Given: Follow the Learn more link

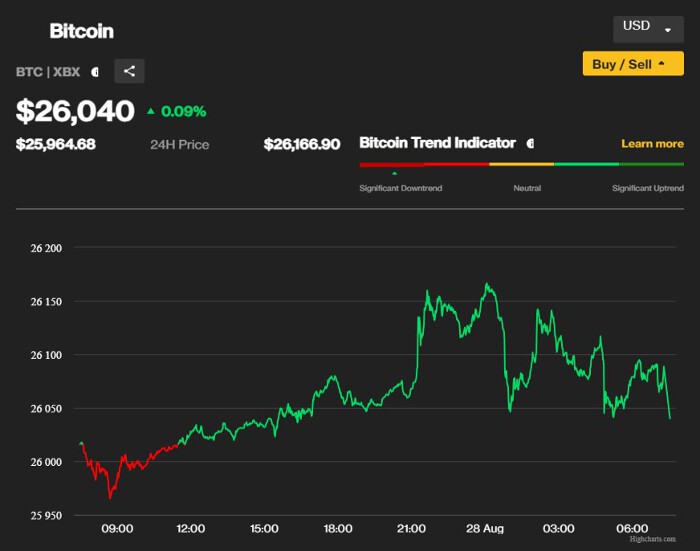Looking at the screenshot, I should tap(652, 144).
